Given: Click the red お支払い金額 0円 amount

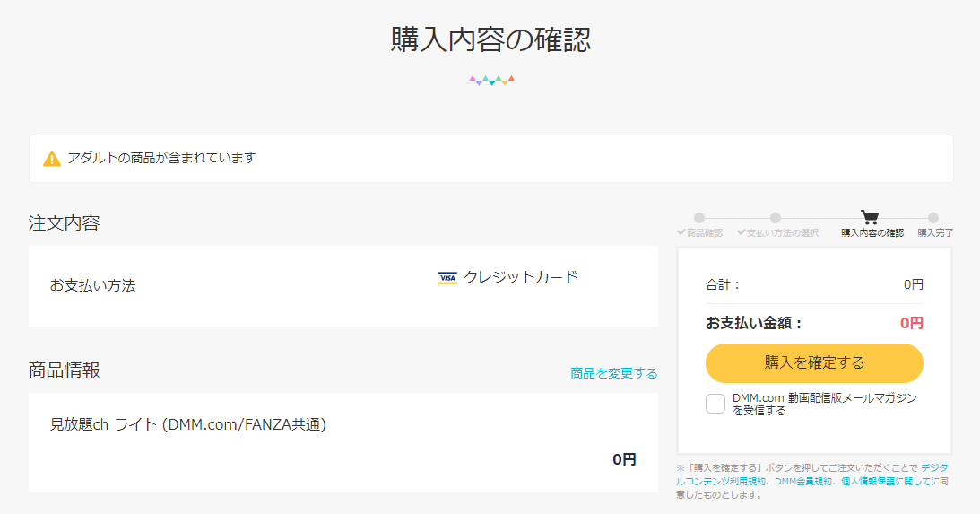Looking at the screenshot, I should 911,323.
